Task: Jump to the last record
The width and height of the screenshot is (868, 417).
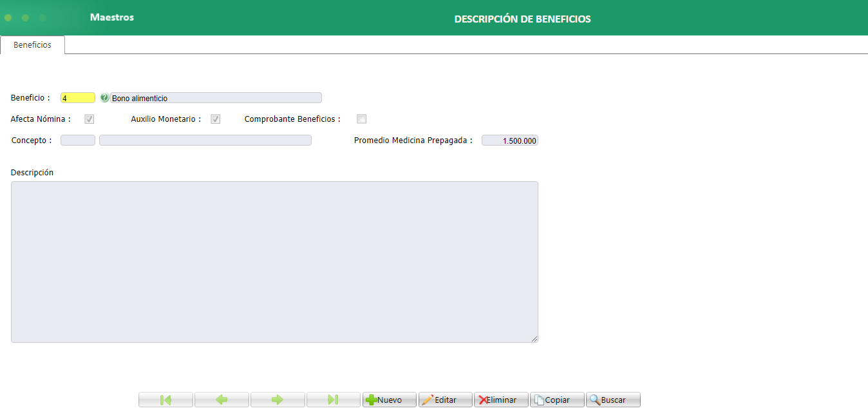Action: point(333,400)
